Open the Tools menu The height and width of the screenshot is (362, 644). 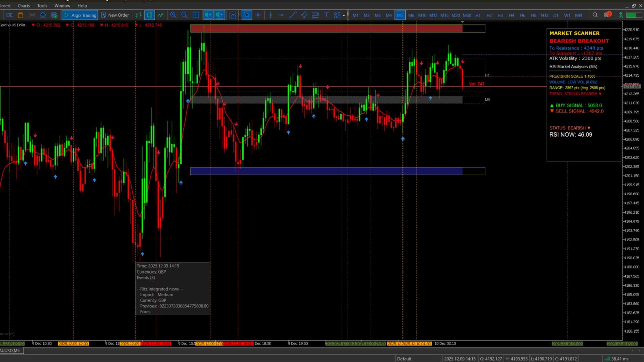tap(42, 6)
